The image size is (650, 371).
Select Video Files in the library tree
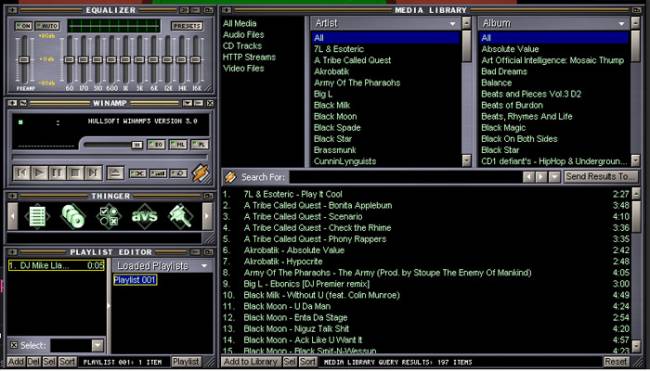[243, 68]
